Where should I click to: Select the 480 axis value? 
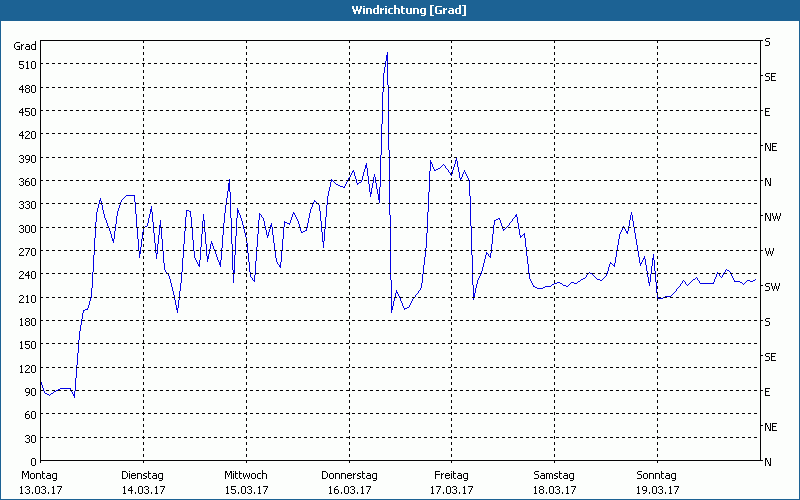(28, 89)
